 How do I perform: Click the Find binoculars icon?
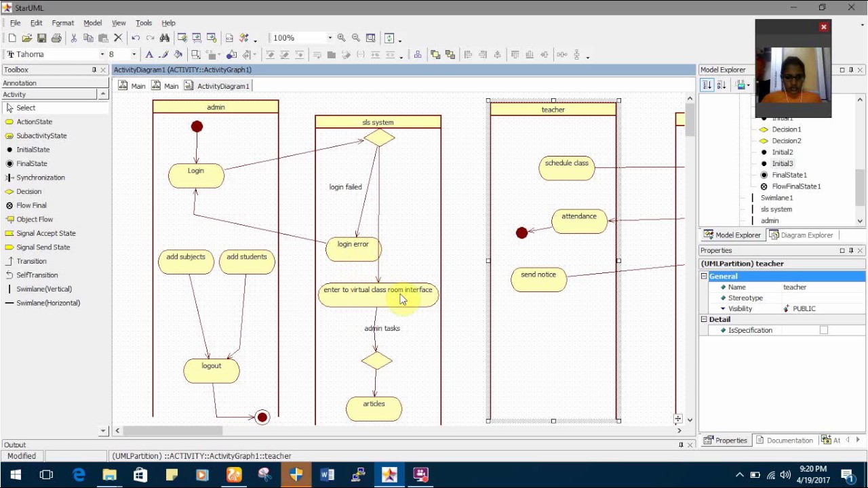coord(165,38)
